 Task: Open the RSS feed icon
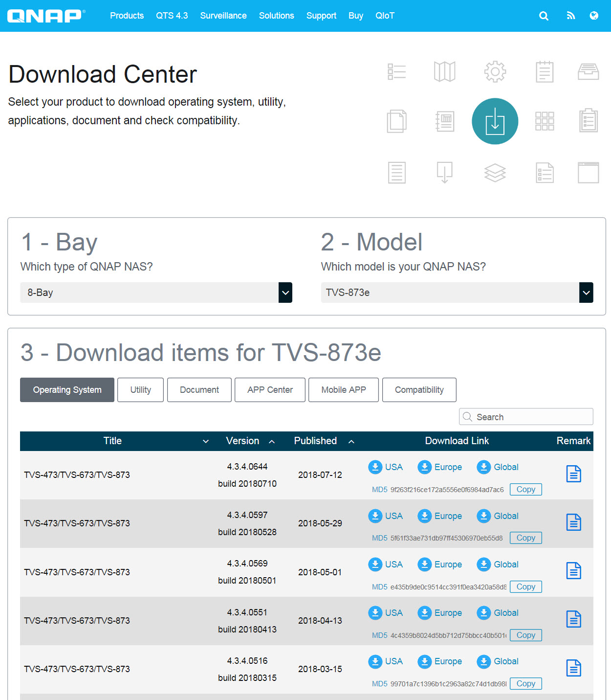(x=571, y=16)
